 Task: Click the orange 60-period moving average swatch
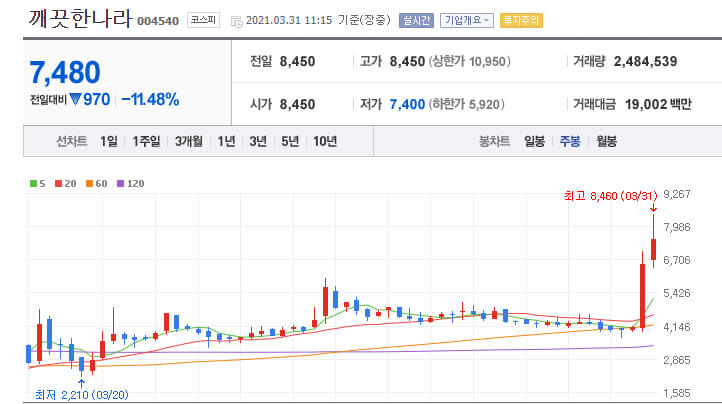[89, 183]
